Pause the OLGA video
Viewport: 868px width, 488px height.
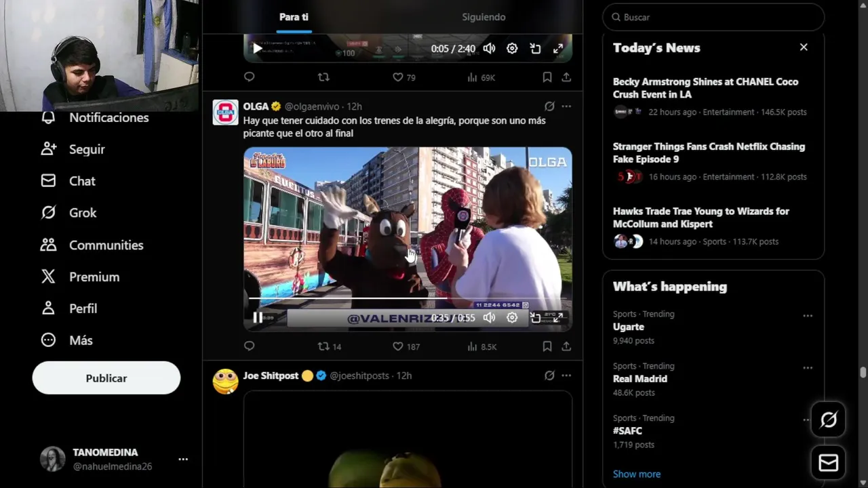(258, 317)
